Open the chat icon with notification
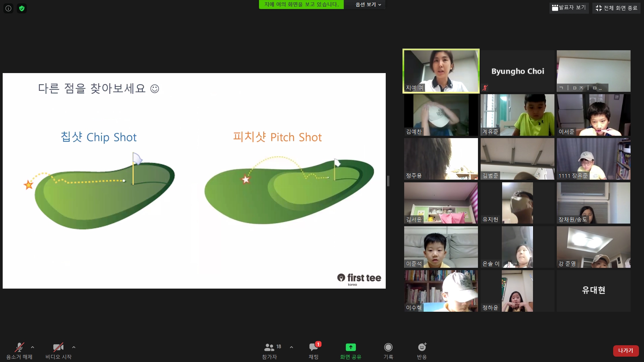 click(x=314, y=347)
